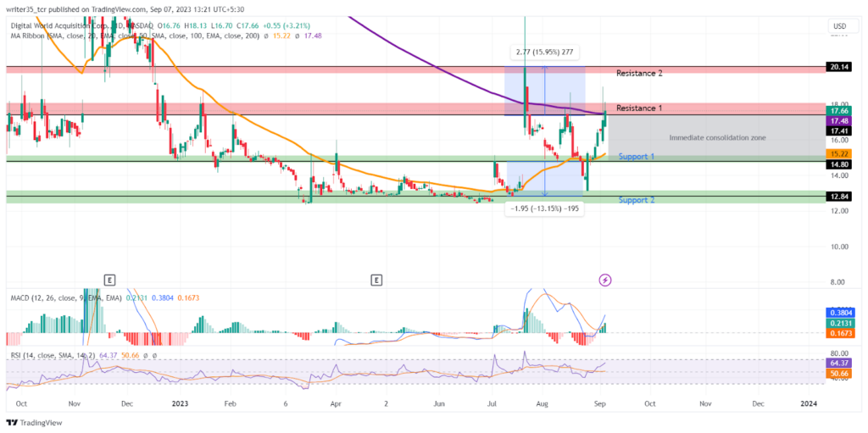This screenshot has width=868, height=433.
Task: Select the green 17.66 current price label
Action: [837, 111]
